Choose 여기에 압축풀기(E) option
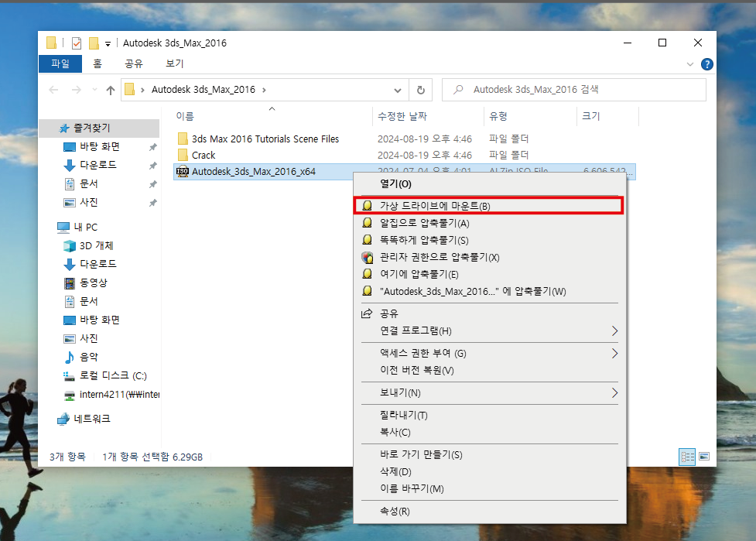The height and width of the screenshot is (541, 756). [489, 274]
